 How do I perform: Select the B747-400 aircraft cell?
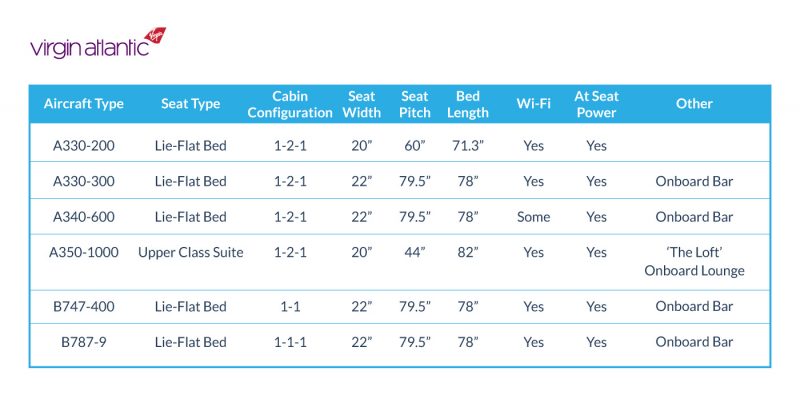[x=84, y=307]
